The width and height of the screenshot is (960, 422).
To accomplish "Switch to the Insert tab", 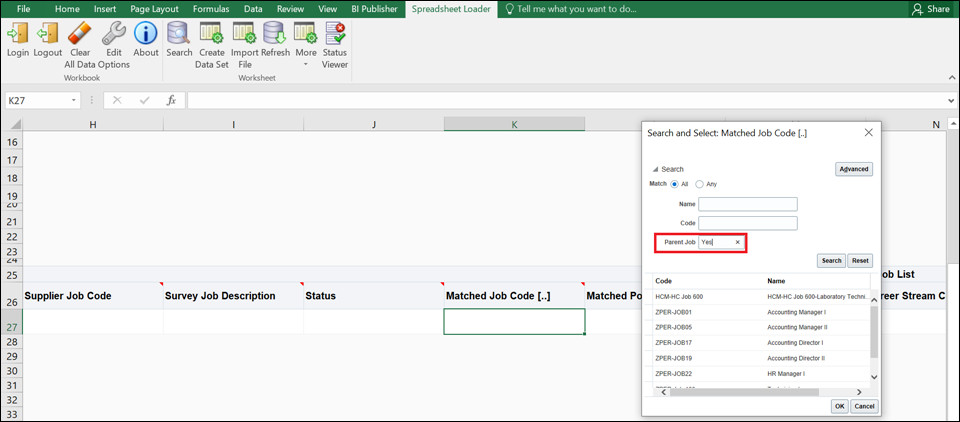I will pos(105,9).
